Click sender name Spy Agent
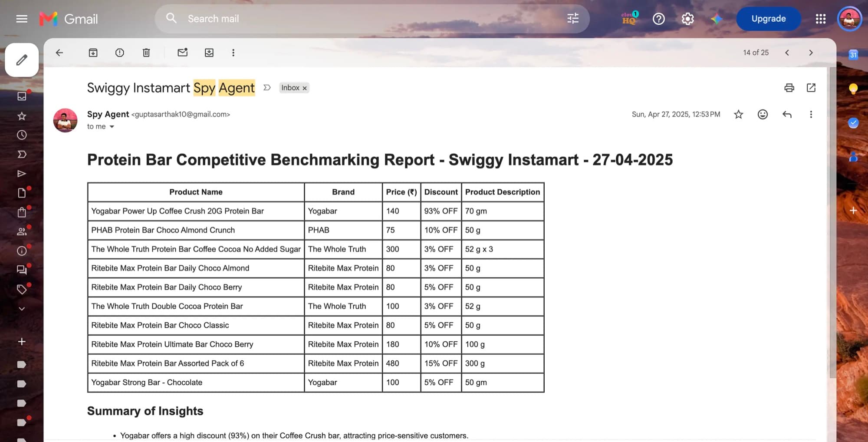 click(x=108, y=114)
